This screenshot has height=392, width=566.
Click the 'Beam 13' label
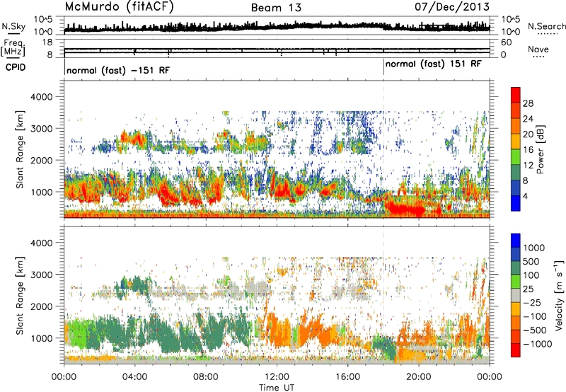point(276,8)
